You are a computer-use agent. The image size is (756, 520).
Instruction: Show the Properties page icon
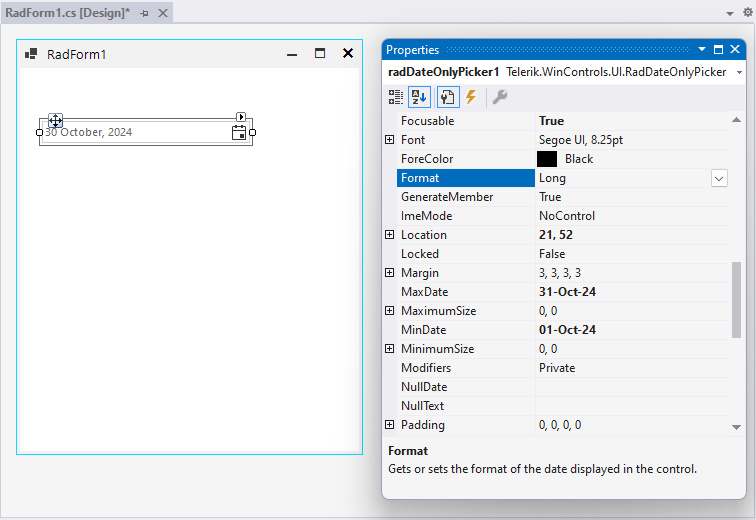coord(447,97)
